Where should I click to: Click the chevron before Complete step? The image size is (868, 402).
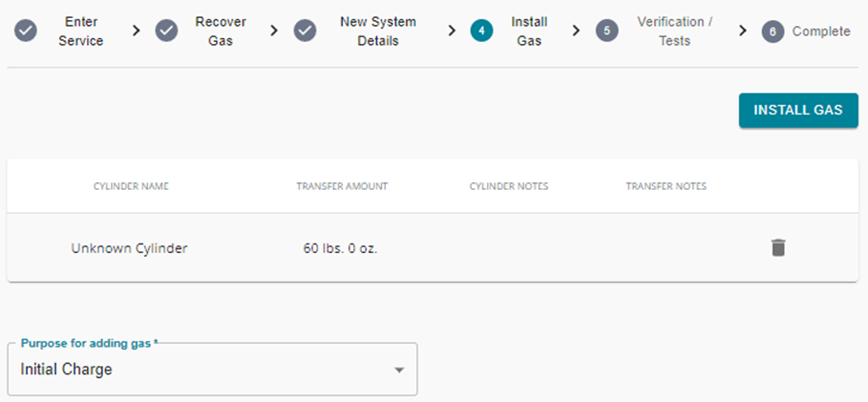[x=743, y=31]
